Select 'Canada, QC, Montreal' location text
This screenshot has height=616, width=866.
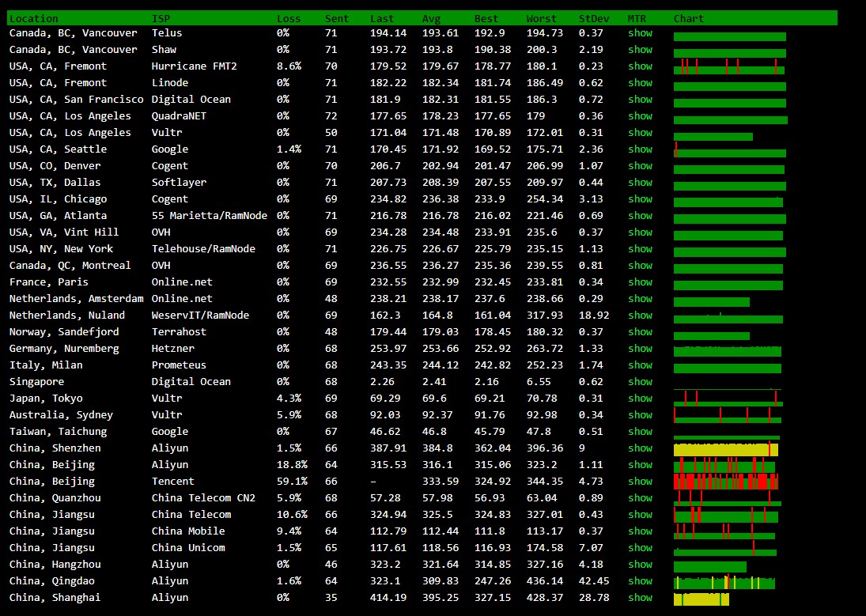pos(70,265)
